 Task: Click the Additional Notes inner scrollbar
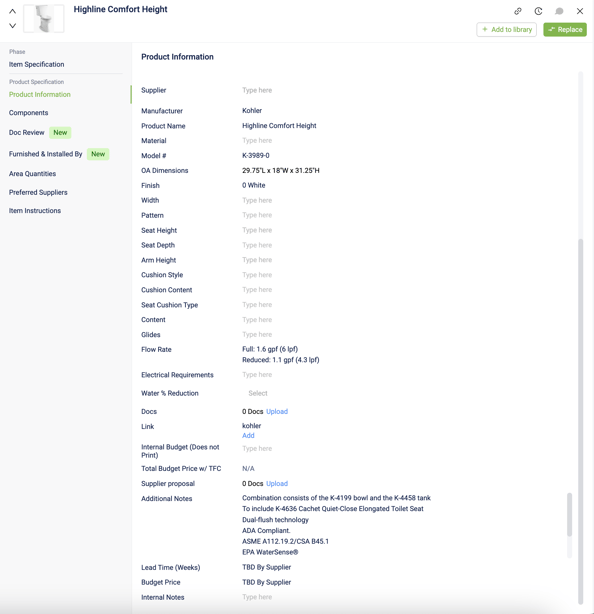point(569,515)
